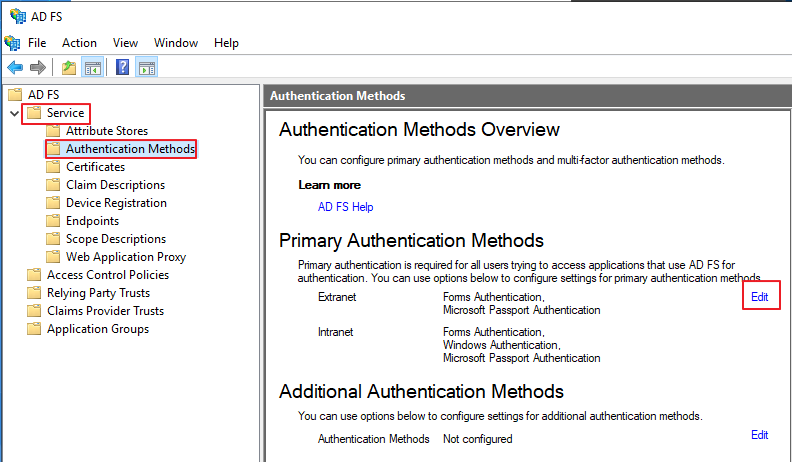This screenshot has height=462, width=792.
Task: Select Scope Descriptions in the tree
Action: [x=116, y=239]
